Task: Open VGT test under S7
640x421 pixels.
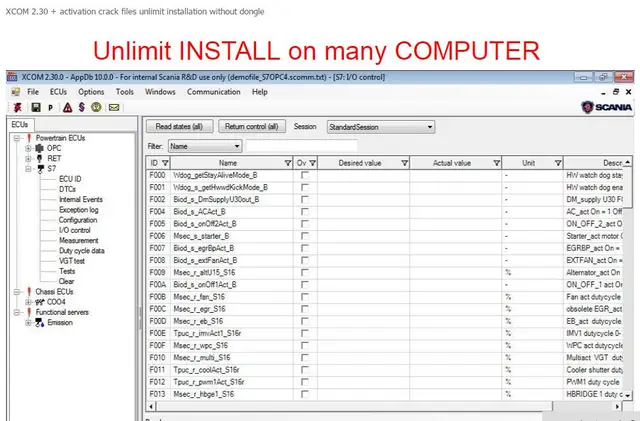Action: tap(72, 261)
